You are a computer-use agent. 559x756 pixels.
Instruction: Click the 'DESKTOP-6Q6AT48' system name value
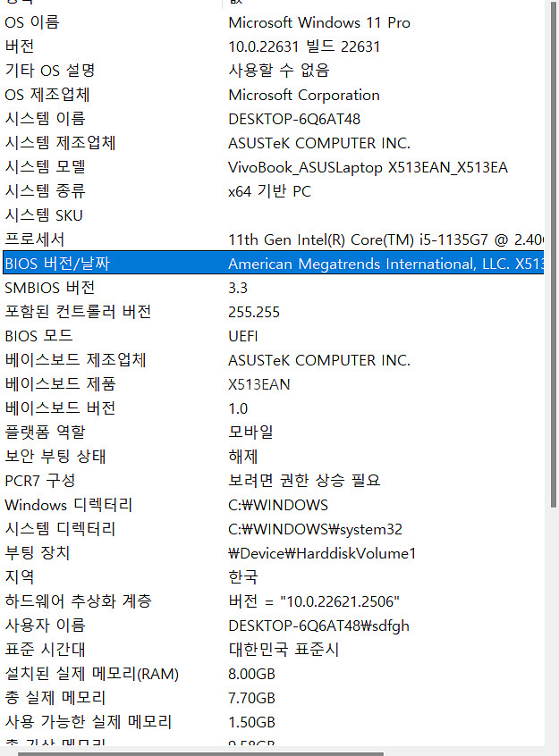point(294,119)
